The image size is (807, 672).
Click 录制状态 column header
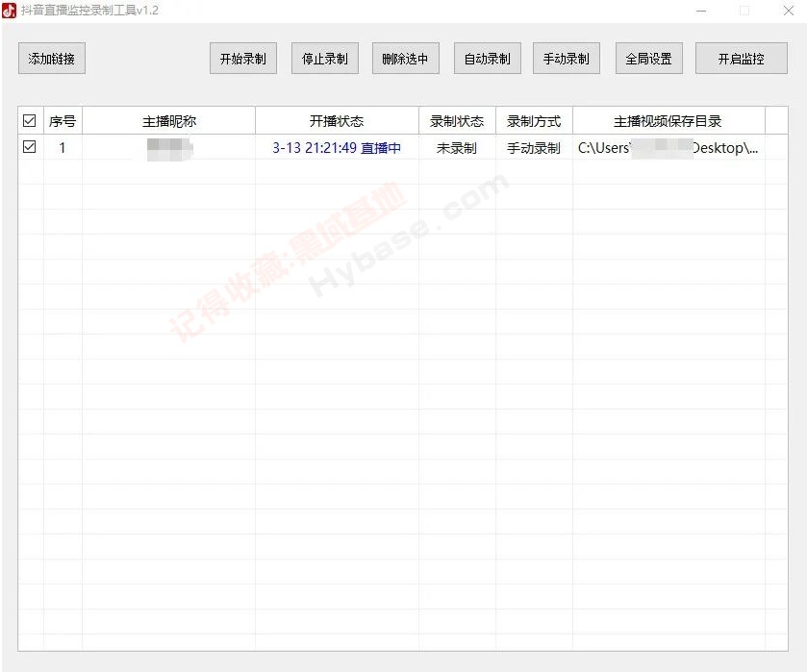tap(457, 121)
